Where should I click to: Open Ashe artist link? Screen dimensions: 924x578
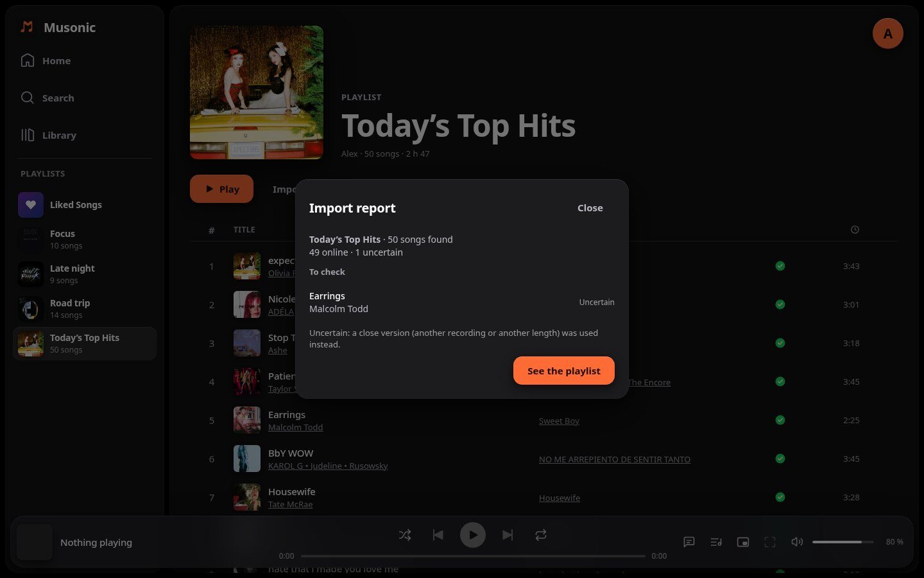[x=277, y=351]
